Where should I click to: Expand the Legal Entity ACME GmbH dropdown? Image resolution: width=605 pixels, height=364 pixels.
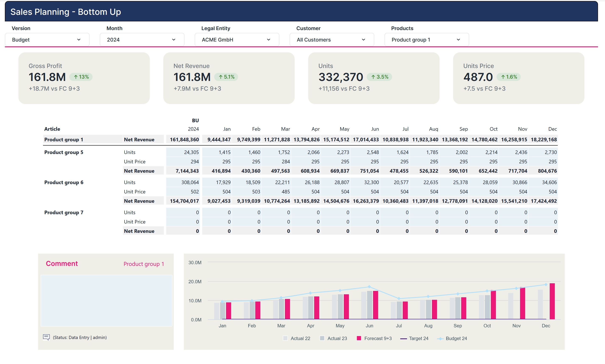click(237, 40)
